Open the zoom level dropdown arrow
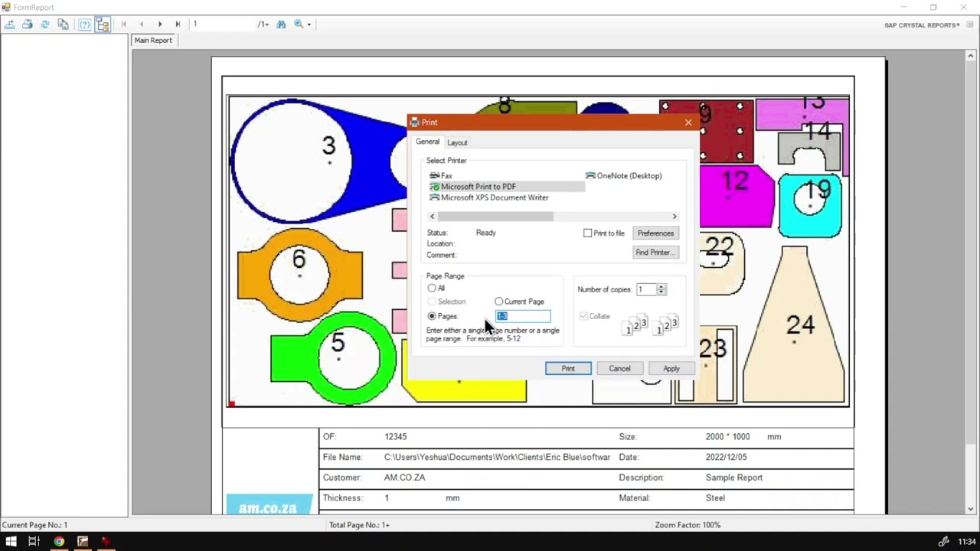 [309, 24]
